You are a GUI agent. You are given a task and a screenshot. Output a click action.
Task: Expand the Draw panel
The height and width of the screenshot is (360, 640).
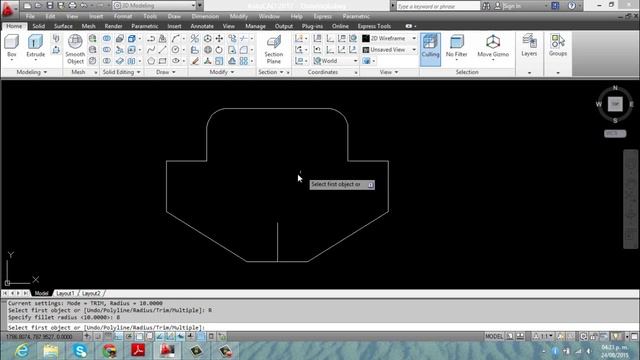point(166,72)
